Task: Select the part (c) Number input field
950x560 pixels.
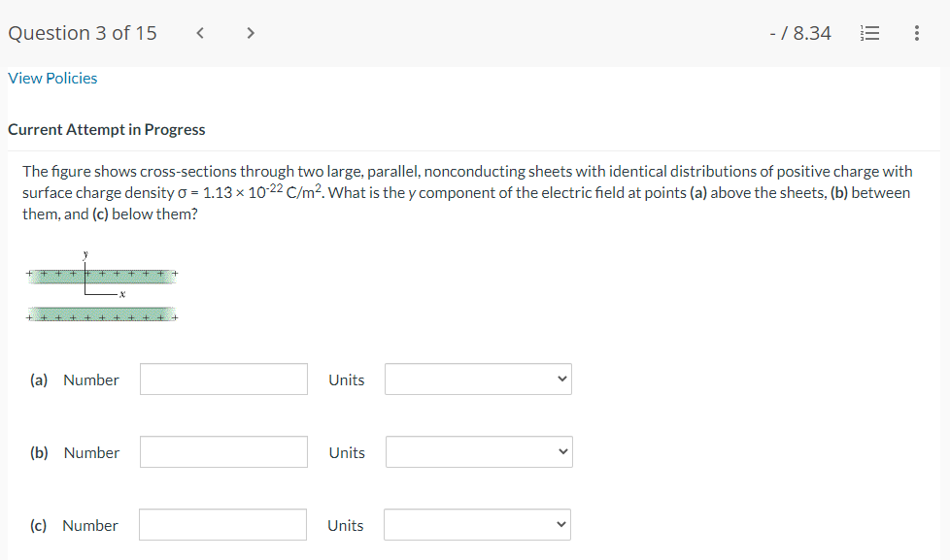Action: pos(222,525)
